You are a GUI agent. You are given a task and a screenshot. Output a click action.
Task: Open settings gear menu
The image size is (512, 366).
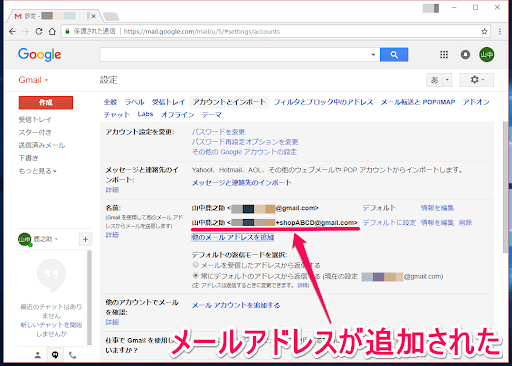coord(477,80)
